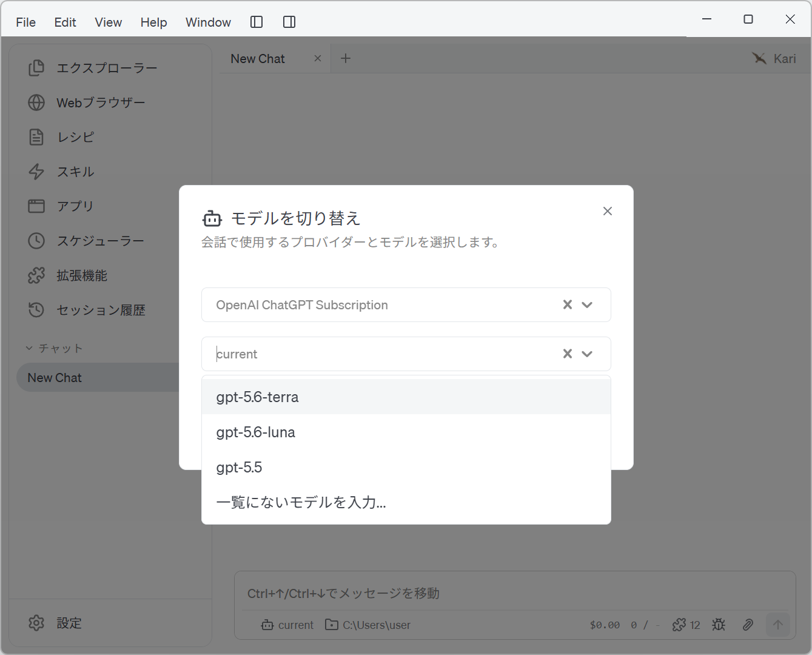Toggle the right sidebar panel icon

coord(289,22)
